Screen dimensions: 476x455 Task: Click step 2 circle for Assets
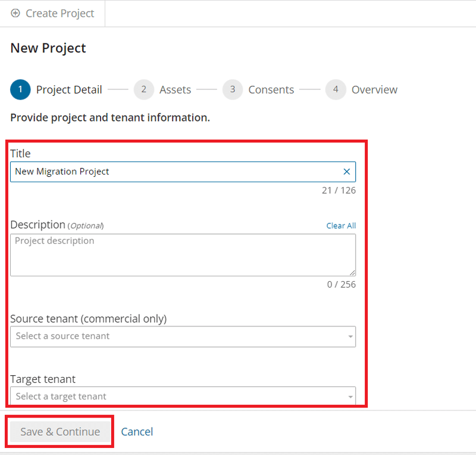click(x=143, y=90)
